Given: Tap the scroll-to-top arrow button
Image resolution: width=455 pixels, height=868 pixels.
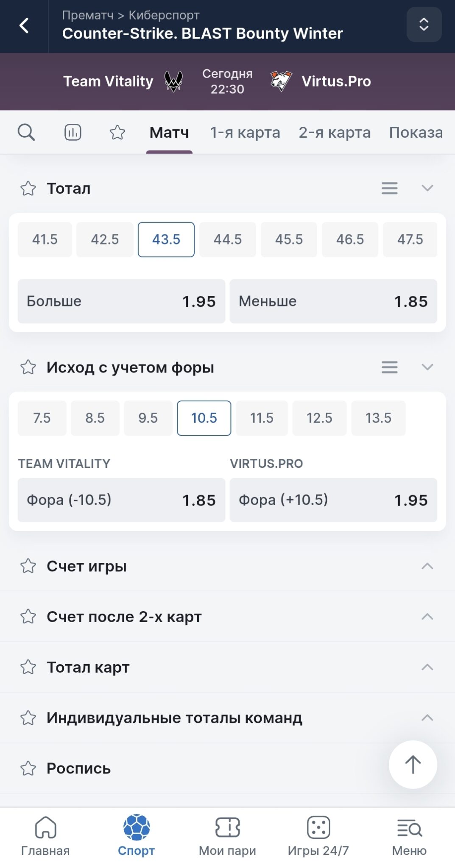Looking at the screenshot, I should (413, 764).
